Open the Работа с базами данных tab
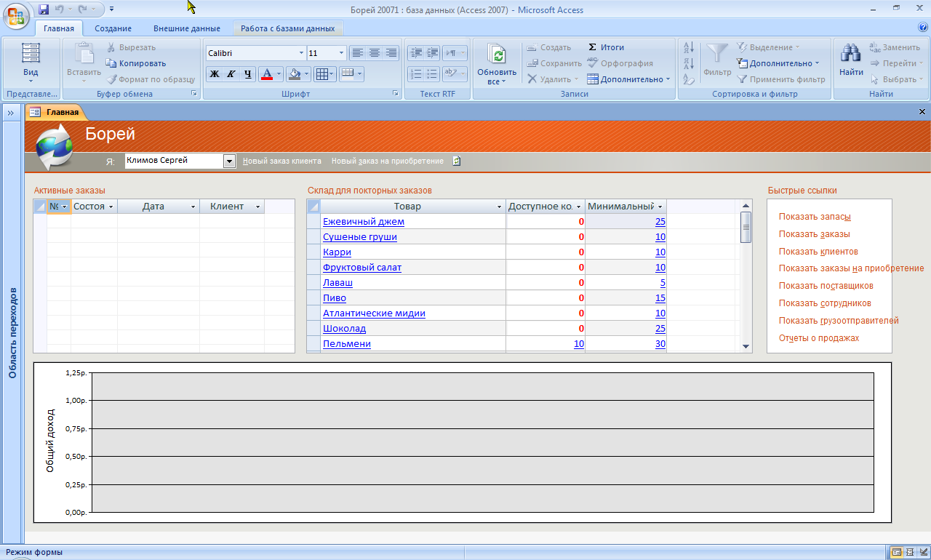This screenshot has width=931, height=560. 288,28
